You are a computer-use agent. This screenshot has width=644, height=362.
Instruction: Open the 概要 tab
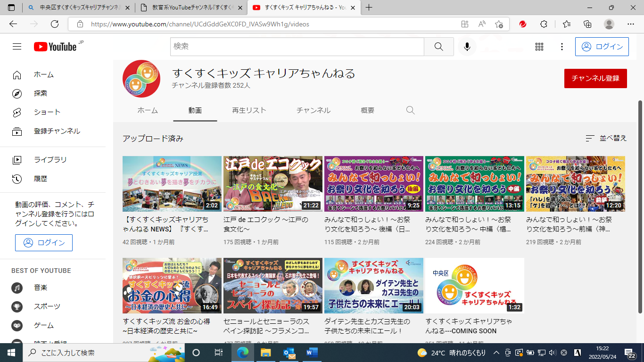coord(368,110)
